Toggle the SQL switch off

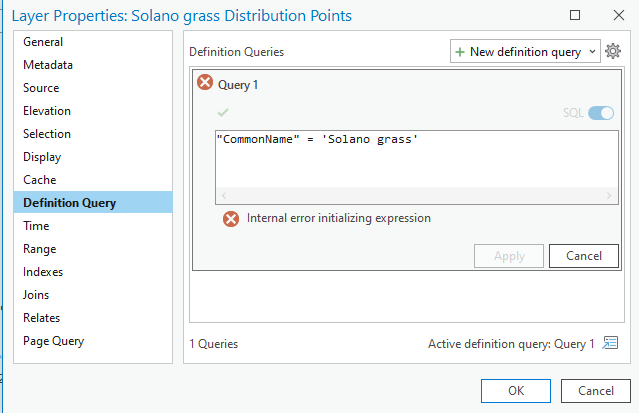(601, 113)
